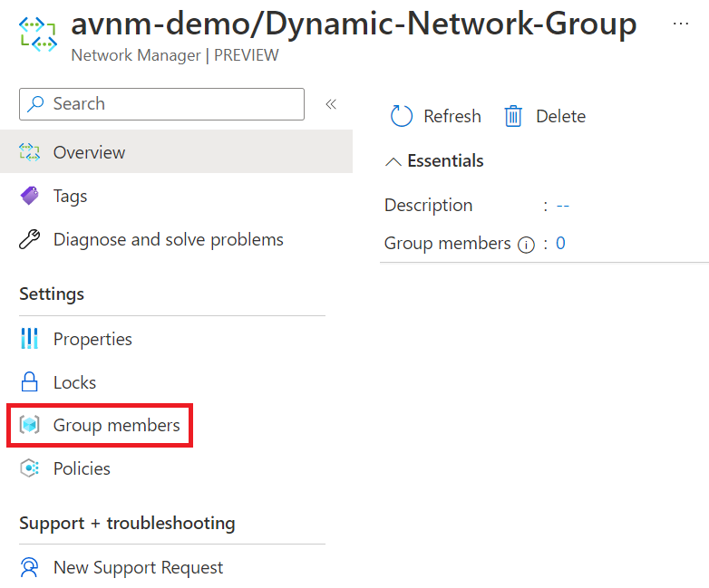Click the Refresh button label
Screen dimensions: 709x588
click(452, 116)
